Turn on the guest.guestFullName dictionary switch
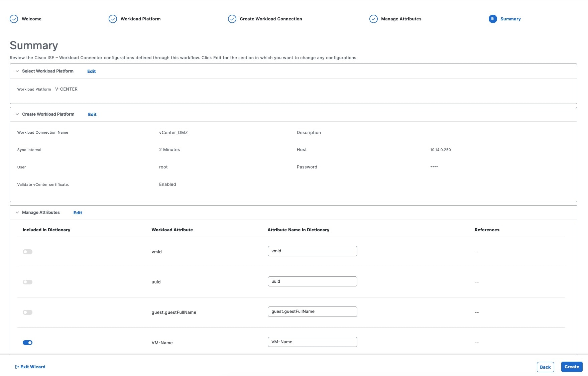 [28, 312]
